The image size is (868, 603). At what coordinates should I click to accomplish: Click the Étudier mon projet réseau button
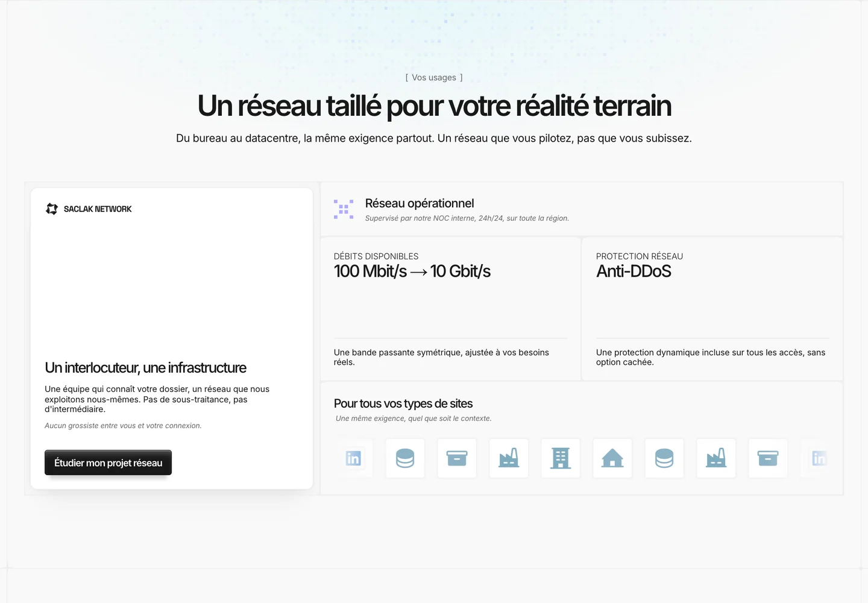pyautogui.click(x=108, y=463)
